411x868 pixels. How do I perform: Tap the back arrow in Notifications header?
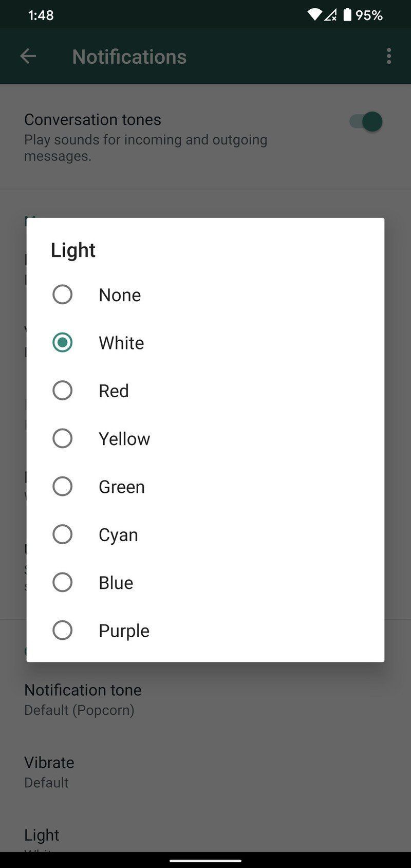28,57
